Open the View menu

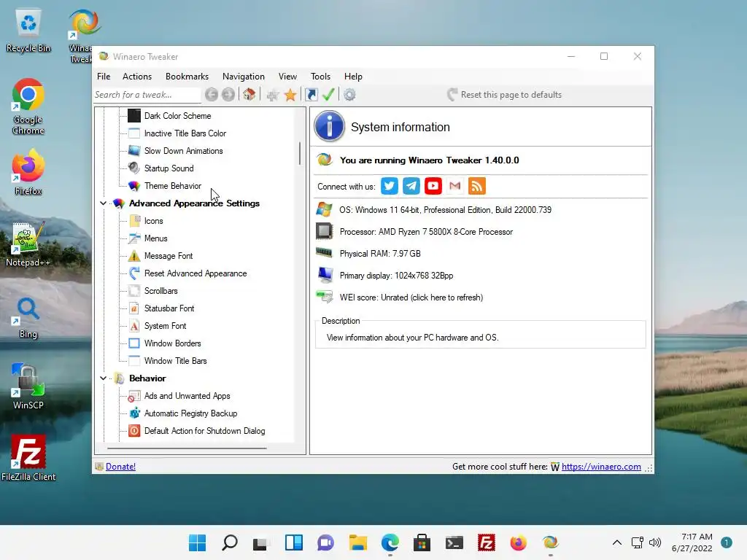287,76
